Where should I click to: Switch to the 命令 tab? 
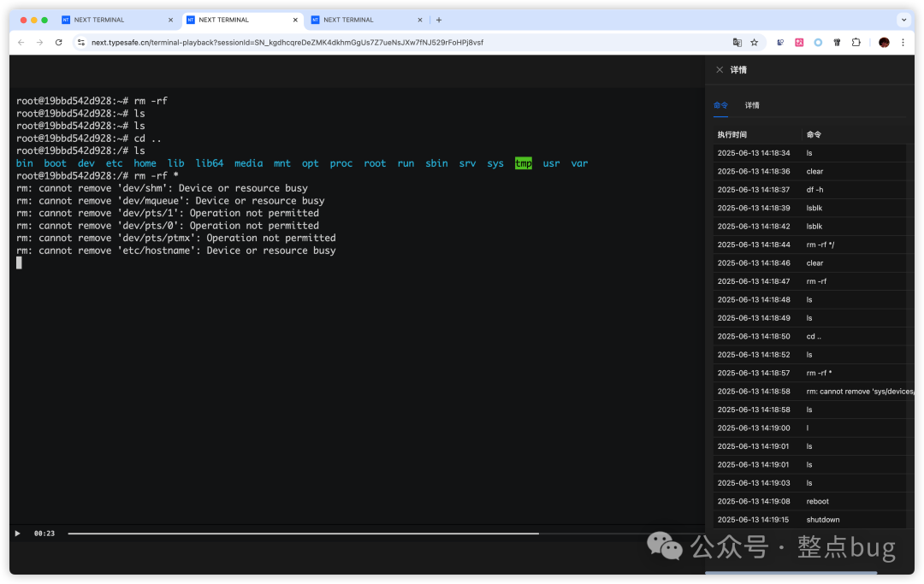click(720, 105)
